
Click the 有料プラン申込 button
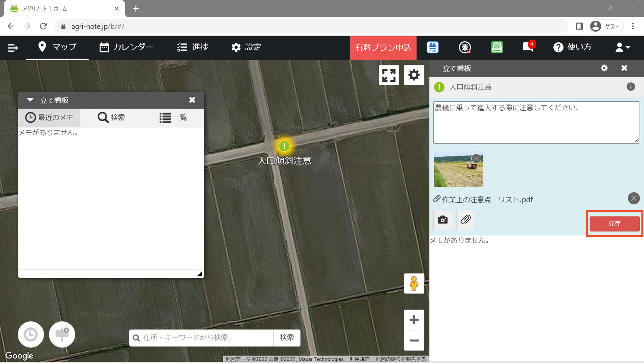point(383,48)
